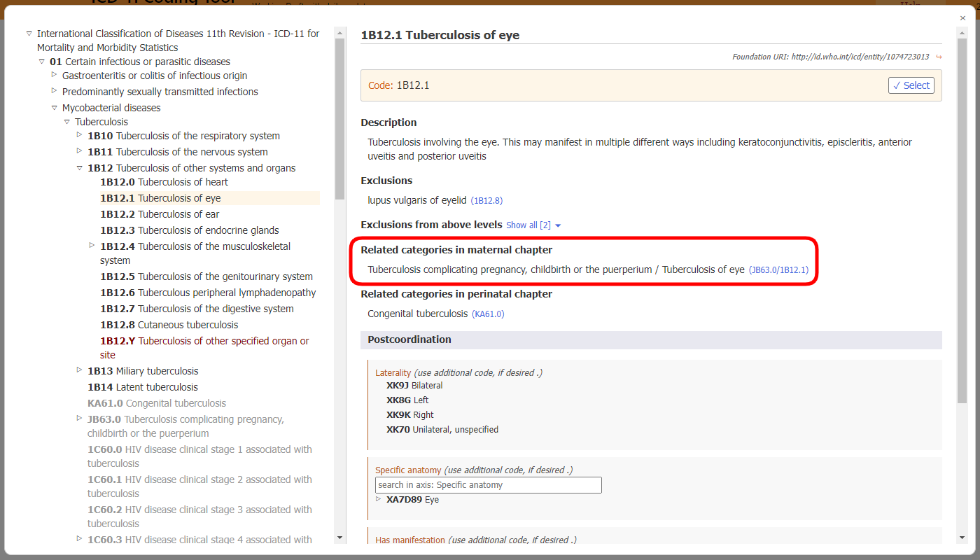This screenshot has width=980, height=560.
Task: Expand the 1B13 Miliary tuberculosis node
Action: coord(79,369)
